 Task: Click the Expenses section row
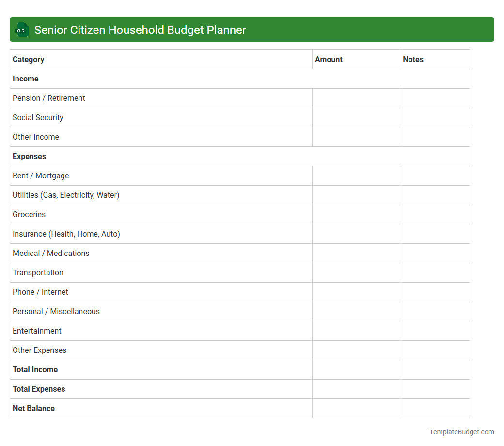[x=29, y=156]
